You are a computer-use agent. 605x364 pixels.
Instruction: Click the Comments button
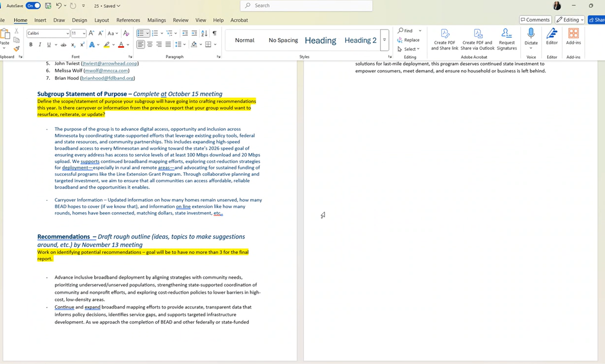pos(535,20)
